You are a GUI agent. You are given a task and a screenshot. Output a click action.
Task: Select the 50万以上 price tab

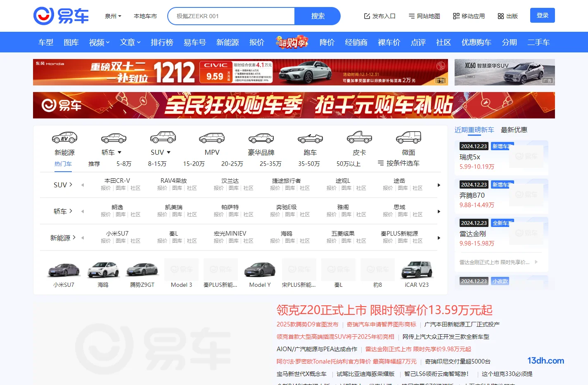(x=349, y=164)
